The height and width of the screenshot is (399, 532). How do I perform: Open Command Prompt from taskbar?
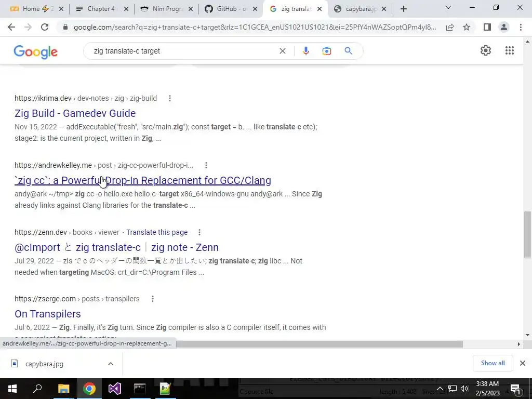(140, 389)
